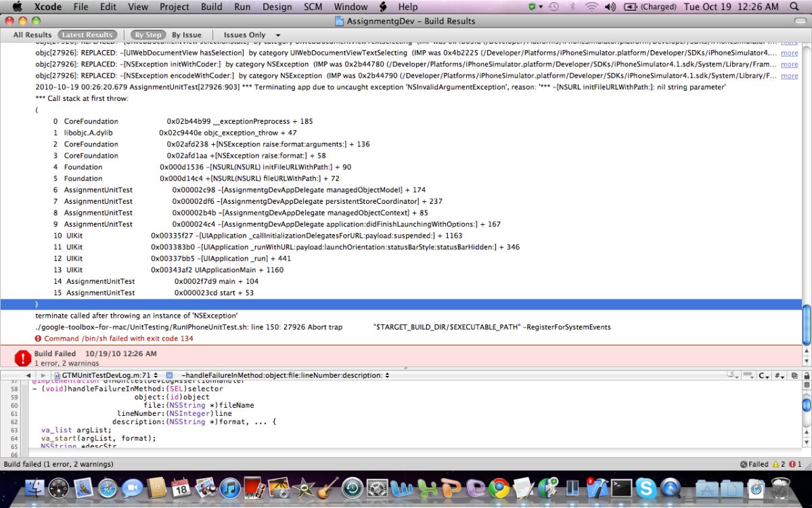This screenshot has height=508, width=812.
Task: Open the green shield status menu
Action: [x=535, y=7]
